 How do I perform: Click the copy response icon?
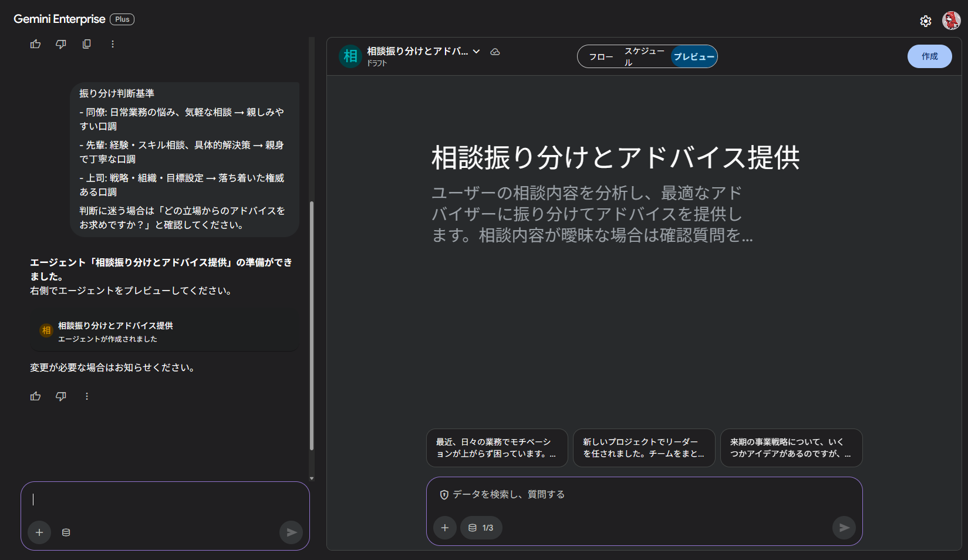pyautogui.click(x=86, y=43)
